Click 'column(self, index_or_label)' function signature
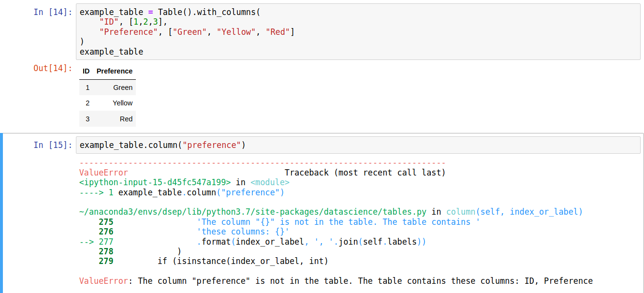 (x=514, y=212)
